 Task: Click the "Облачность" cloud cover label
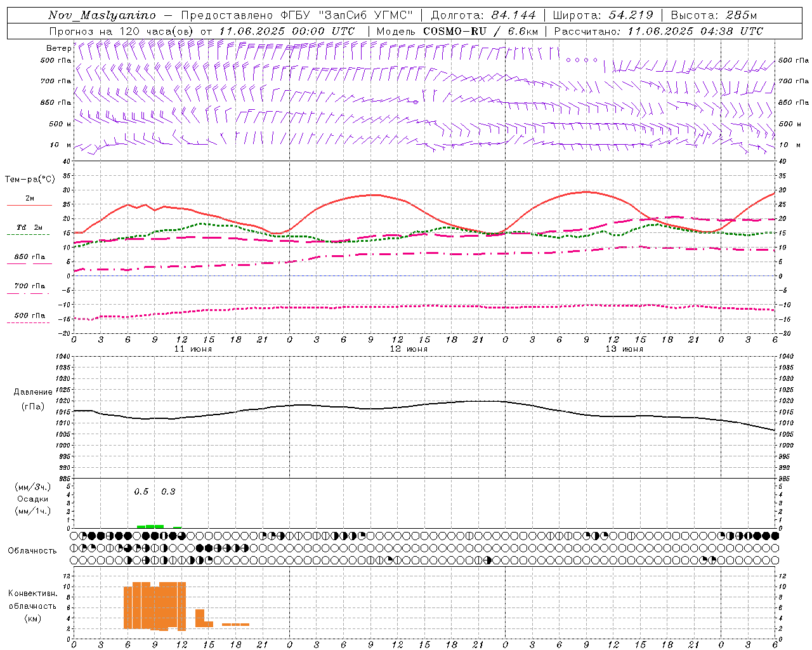[x=32, y=551]
